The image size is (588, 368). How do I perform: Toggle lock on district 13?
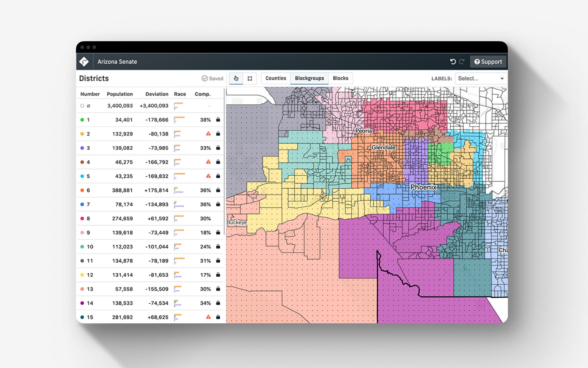pos(218,289)
